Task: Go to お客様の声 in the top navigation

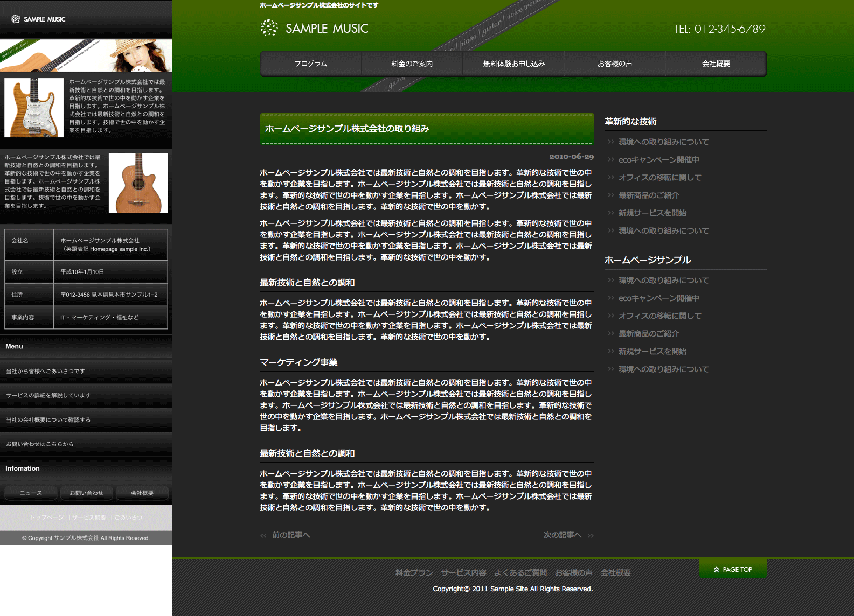Action: click(614, 64)
